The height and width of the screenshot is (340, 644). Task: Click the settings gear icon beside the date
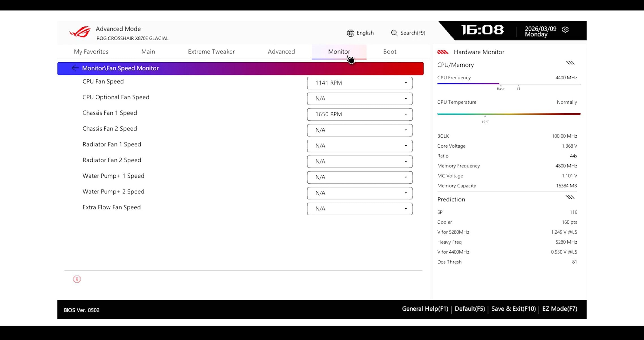565,29
